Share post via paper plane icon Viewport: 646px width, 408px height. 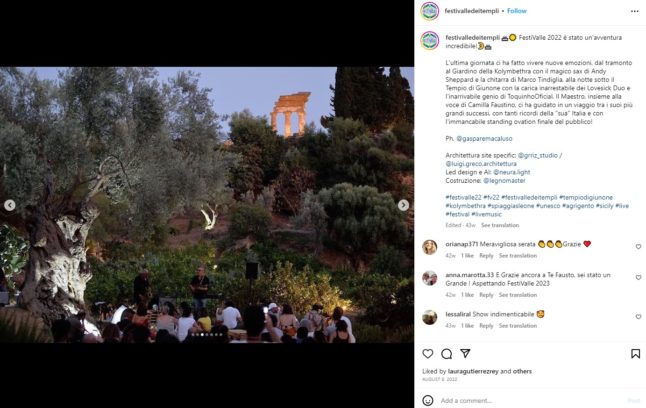coord(465,353)
